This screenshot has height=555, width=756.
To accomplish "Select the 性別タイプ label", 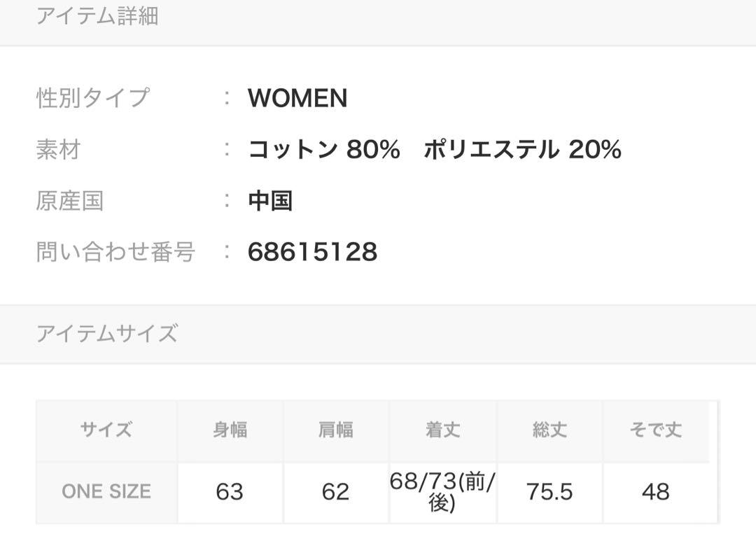I will coord(92,98).
